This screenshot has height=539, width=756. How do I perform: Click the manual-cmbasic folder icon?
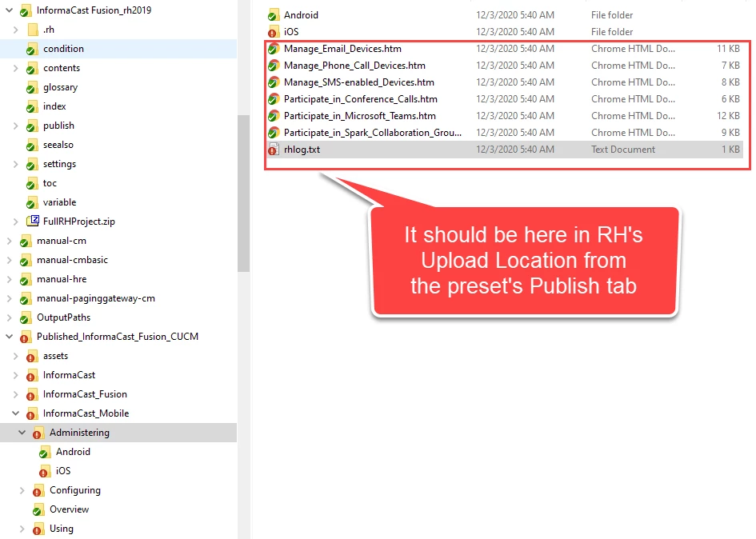click(x=26, y=261)
